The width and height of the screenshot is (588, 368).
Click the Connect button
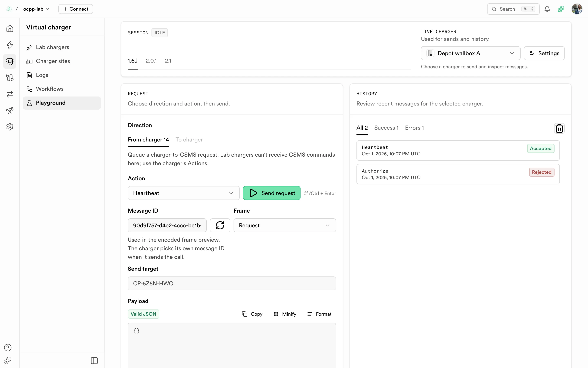click(x=76, y=9)
